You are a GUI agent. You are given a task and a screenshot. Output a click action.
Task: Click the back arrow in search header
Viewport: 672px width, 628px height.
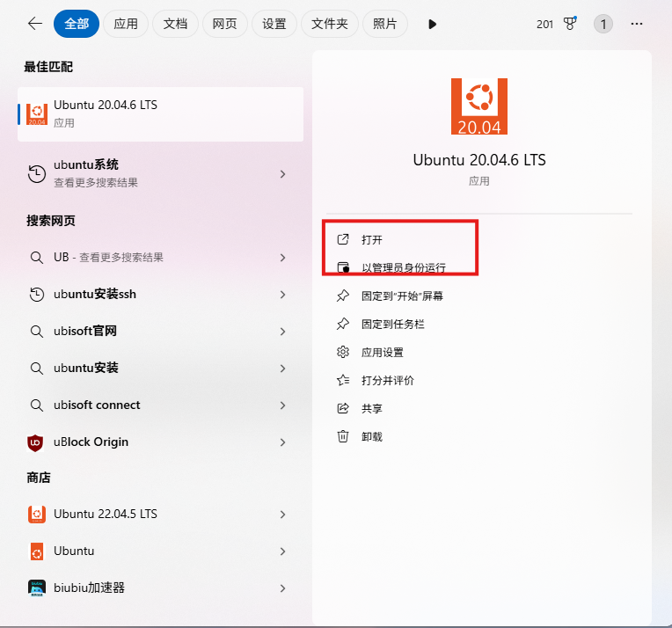[35, 24]
